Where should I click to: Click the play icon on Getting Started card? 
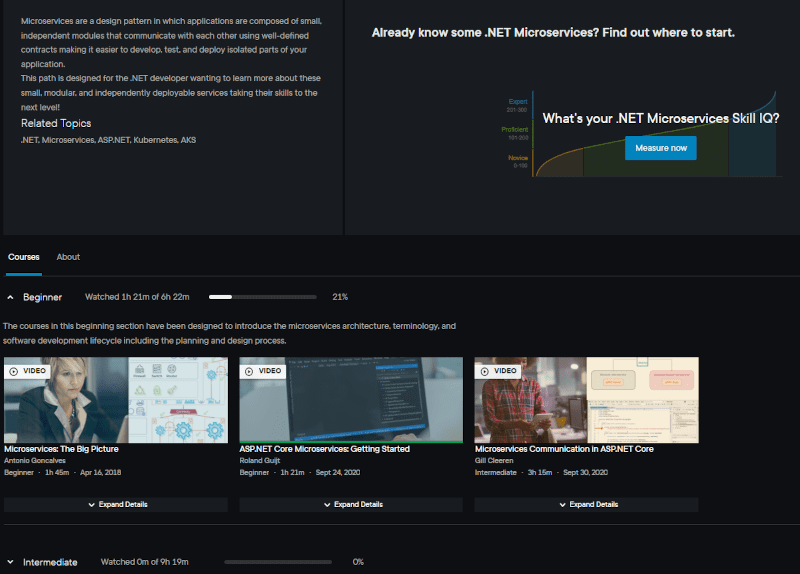click(x=249, y=371)
